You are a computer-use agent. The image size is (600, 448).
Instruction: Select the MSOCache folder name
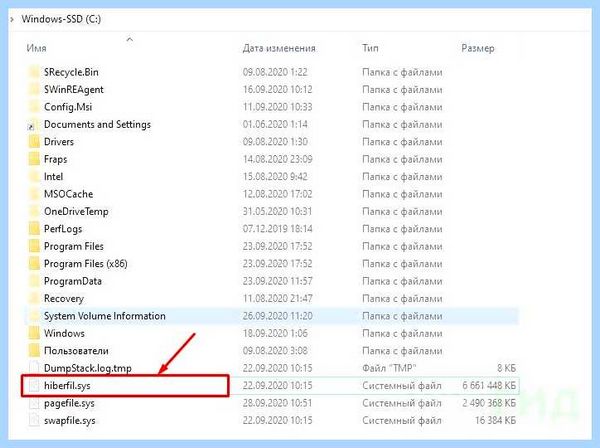pyautogui.click(x=68, y=194)
